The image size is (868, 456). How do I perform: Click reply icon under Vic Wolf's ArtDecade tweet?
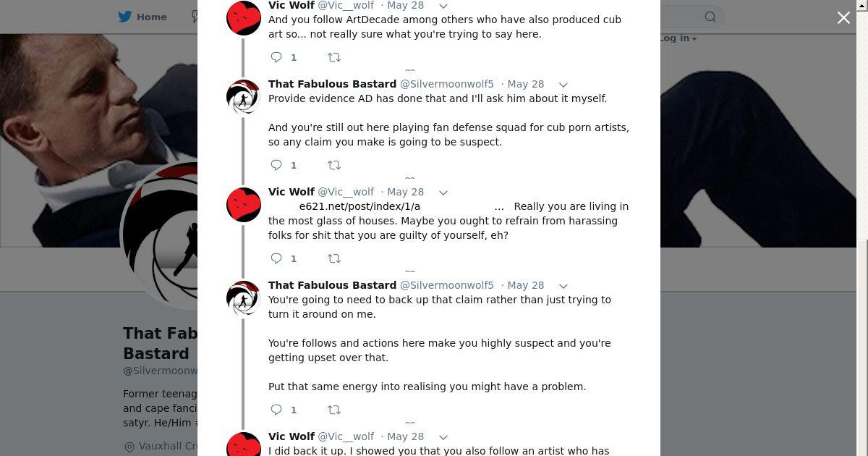pyautogui.click(x=276, y=57)
